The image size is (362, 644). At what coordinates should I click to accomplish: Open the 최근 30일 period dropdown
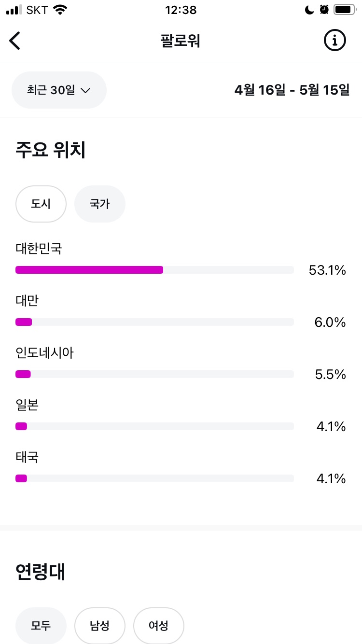[x=59, y=90]
